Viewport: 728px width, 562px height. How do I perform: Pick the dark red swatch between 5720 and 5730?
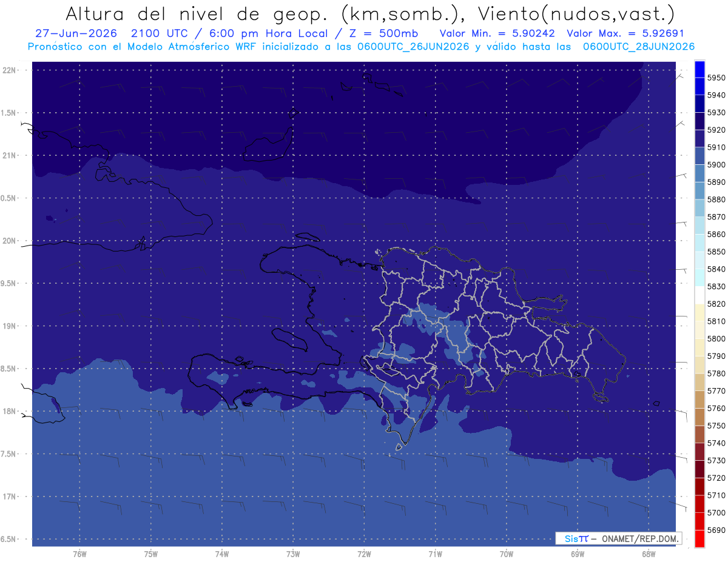699,469
